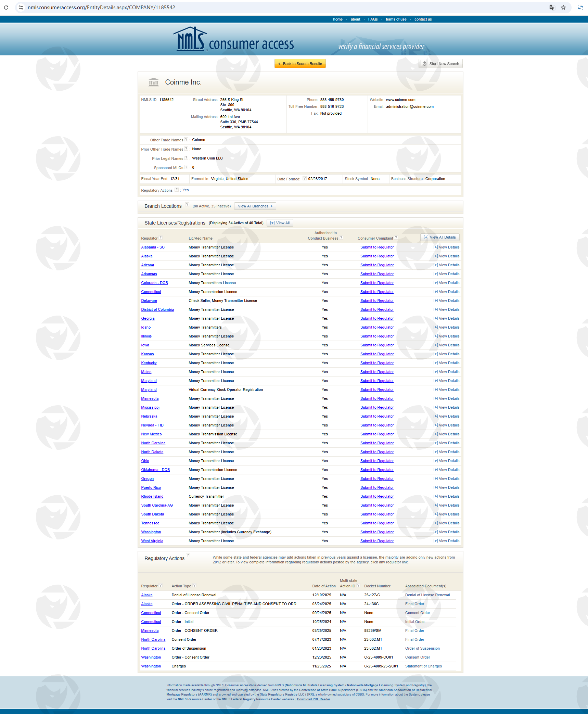Open the contact us menu item
588x714 pixels.
[x=423, y=19]
